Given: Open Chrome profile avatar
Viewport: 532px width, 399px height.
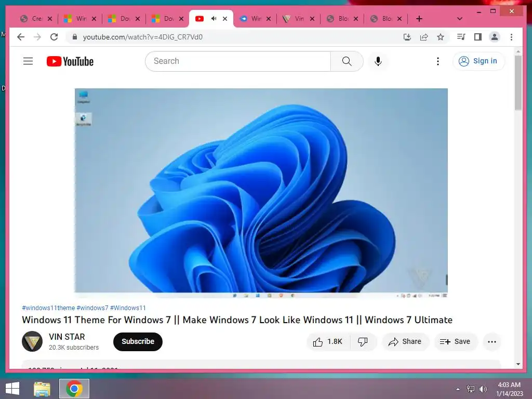Looking at the screenshot, I should click(x=495, y=37).
